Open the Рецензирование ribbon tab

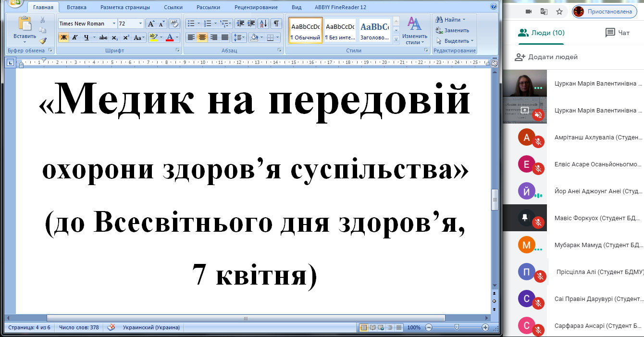point(256,7)
